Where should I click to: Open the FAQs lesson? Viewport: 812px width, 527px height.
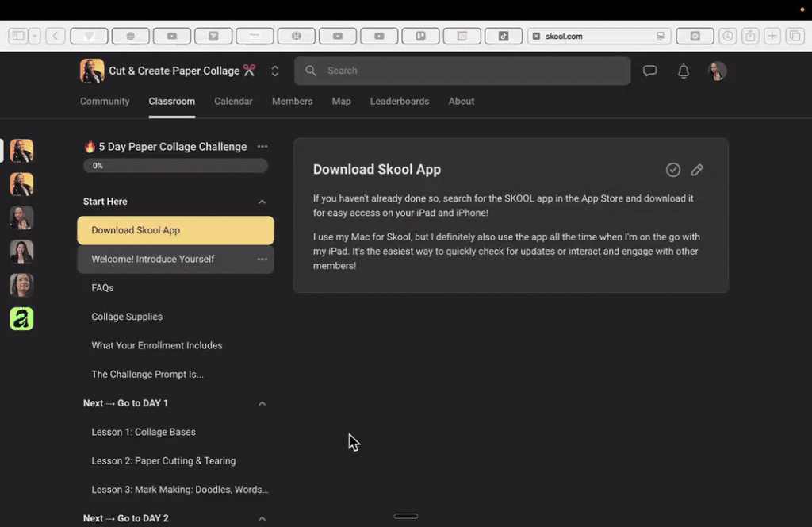tap(102, 288)
